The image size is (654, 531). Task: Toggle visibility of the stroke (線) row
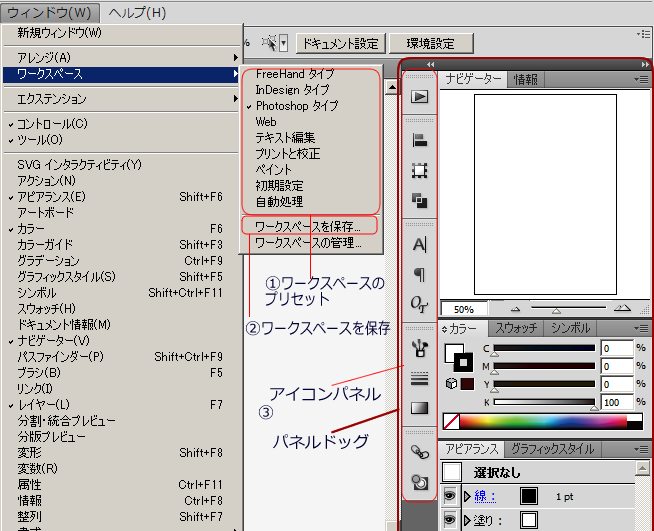pos(449,496)
